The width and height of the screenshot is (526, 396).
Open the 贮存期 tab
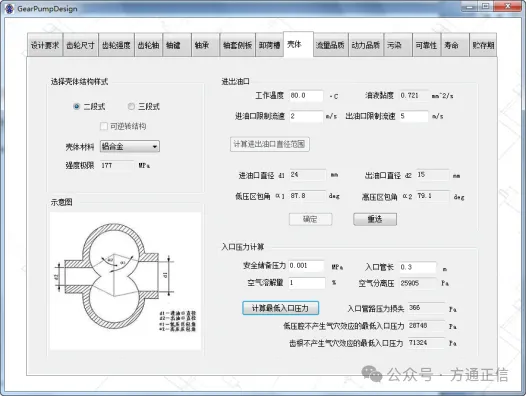pos(483,45)
